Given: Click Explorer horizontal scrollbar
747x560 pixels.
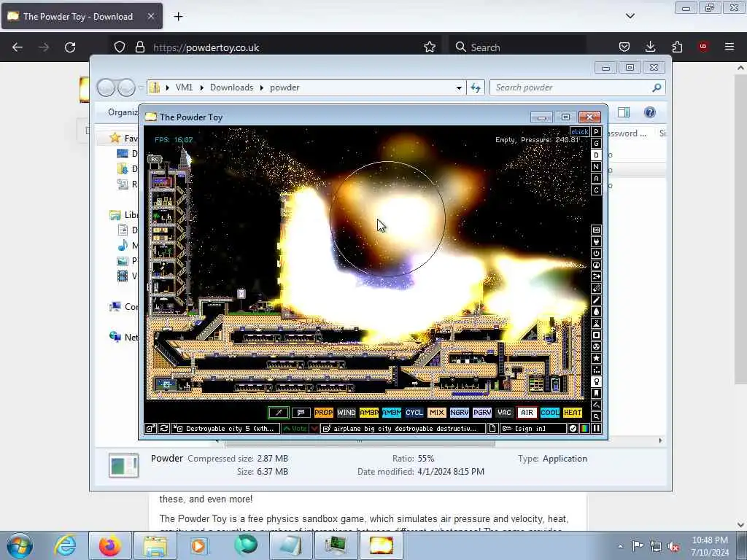Looking at the screenshot, I should [360, 443].
